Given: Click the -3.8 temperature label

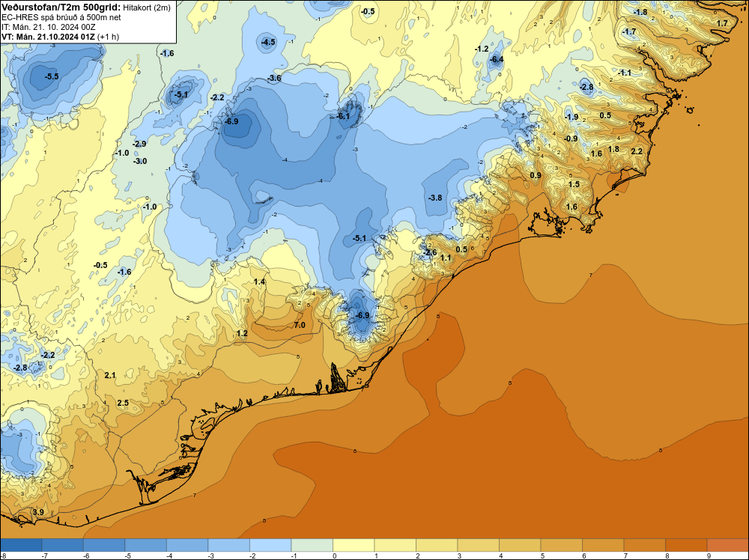Looking at the screenshot, I should coord(435,198).
